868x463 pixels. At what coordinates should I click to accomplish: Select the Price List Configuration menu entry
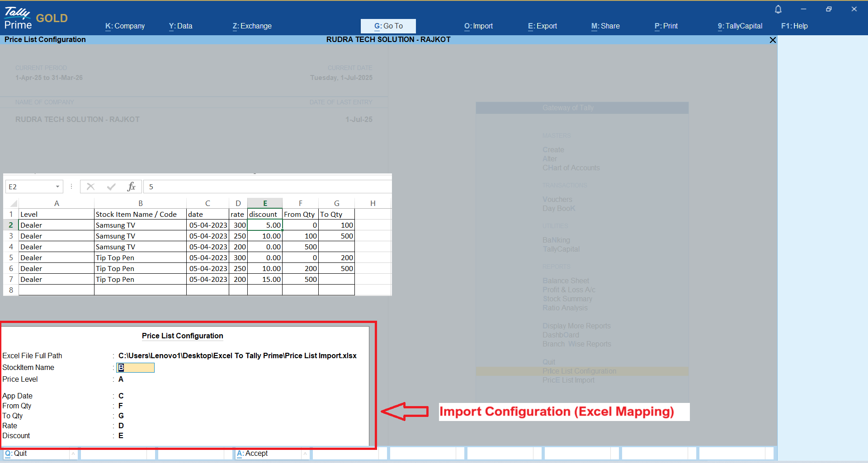(579, 371)
